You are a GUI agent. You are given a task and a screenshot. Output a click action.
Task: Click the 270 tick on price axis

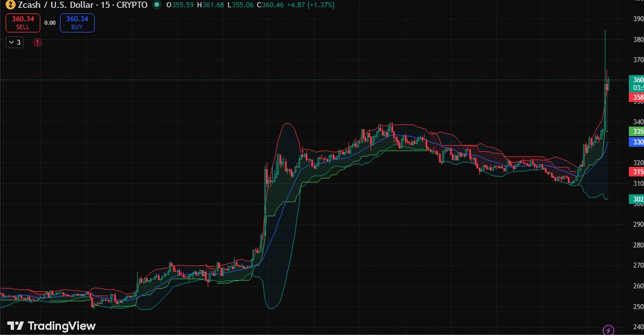[638, 265]
